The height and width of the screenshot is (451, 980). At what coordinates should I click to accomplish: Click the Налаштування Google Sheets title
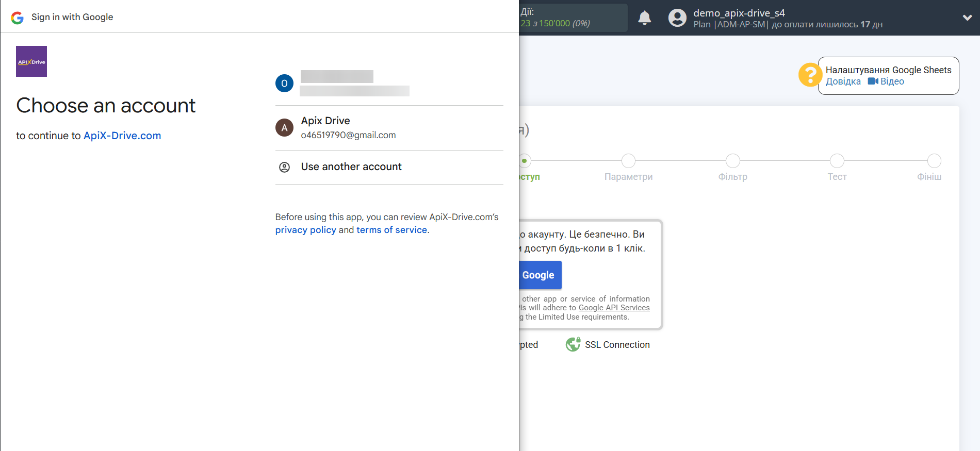889,70
